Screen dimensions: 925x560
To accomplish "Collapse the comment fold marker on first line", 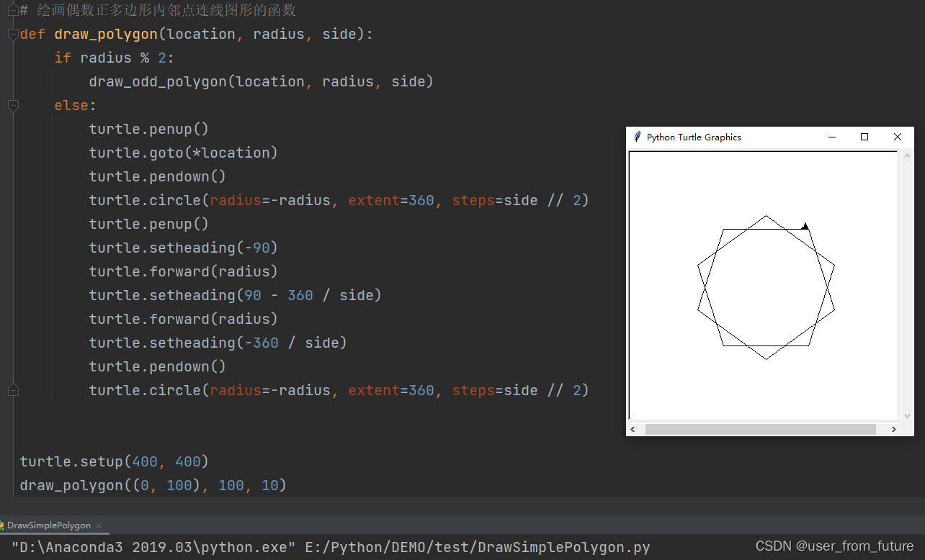I will pos(13,10).
